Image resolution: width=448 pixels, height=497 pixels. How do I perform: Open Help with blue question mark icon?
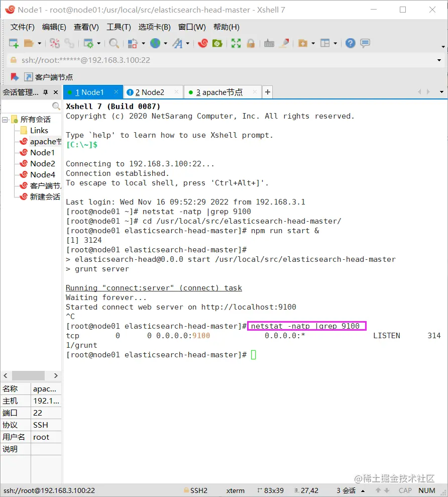pyautogui.click(x=351, y=43)
